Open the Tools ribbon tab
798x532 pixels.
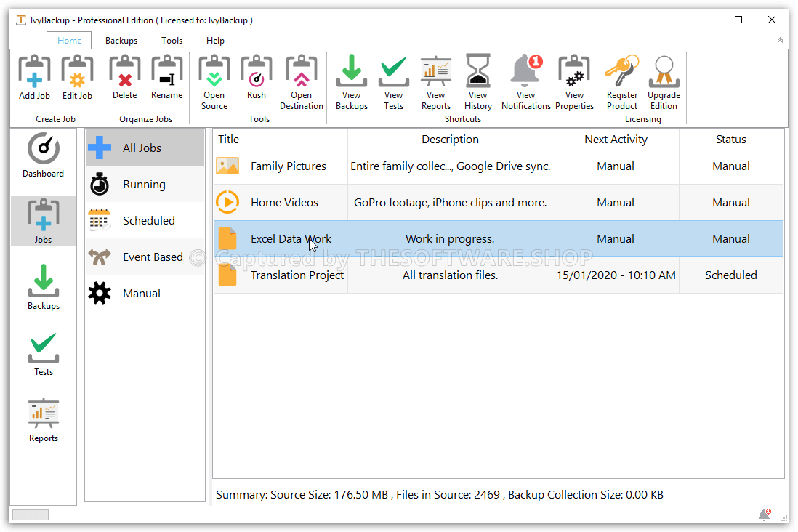[172, 41]
